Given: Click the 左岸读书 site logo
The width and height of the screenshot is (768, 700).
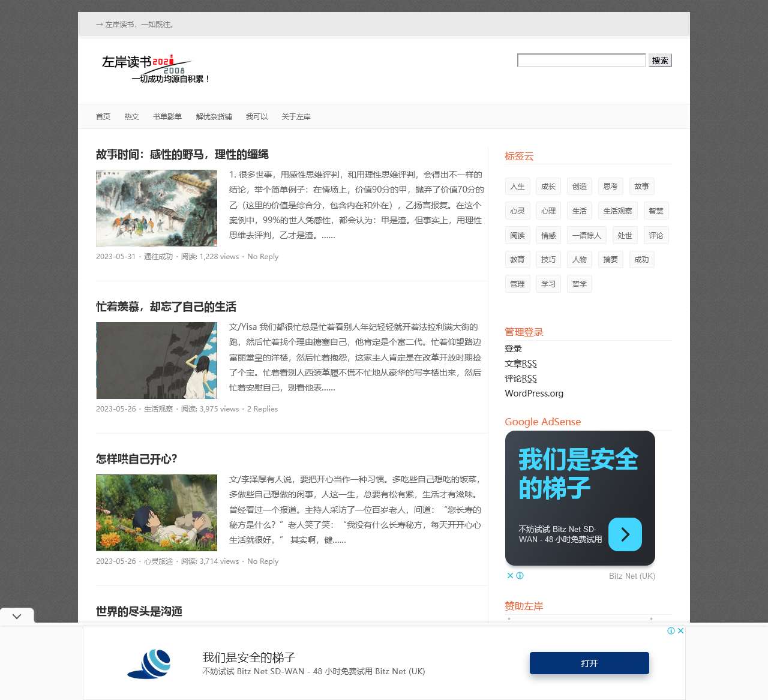Looking at the screenshot, I should point(155,69).
